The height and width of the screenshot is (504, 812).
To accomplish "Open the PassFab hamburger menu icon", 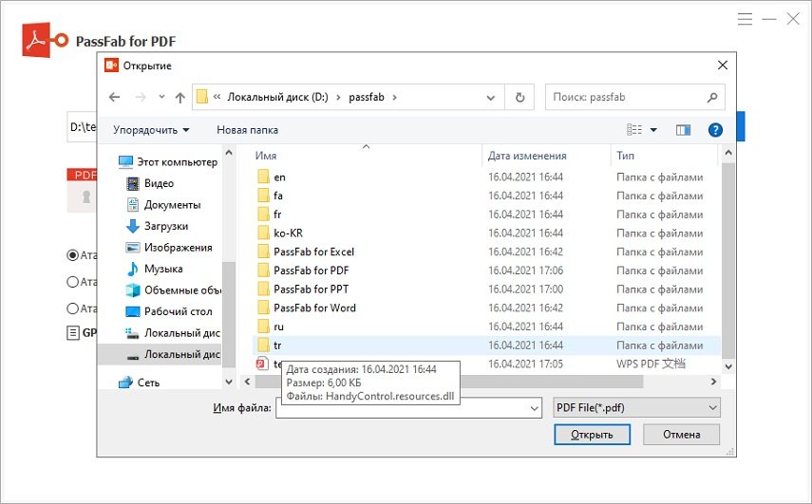I will click(x=745, y=19).
